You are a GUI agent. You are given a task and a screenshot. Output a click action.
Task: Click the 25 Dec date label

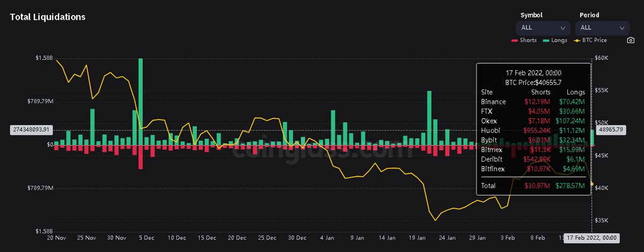pos(267,237)
